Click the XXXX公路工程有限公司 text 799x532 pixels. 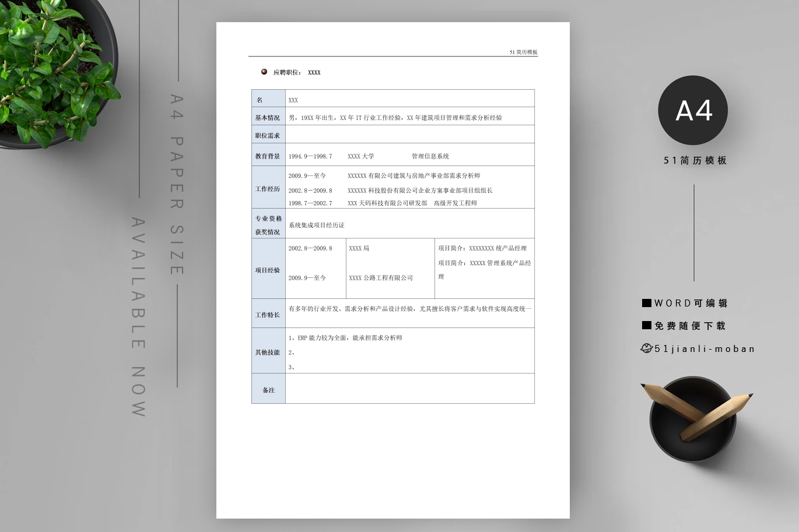click(x=381, y=278)
